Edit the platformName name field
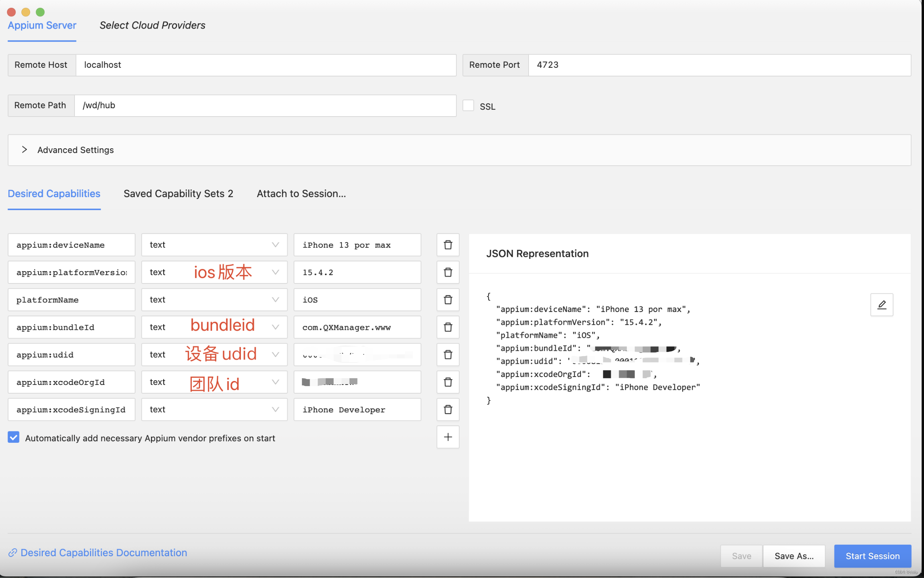Viewport: 924px width, 578px height. coord(71,299)
